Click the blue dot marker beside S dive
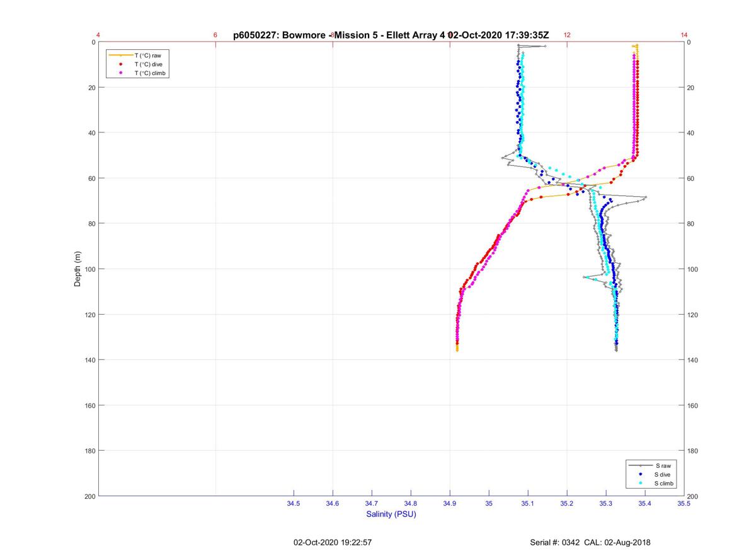 point(640,474)
